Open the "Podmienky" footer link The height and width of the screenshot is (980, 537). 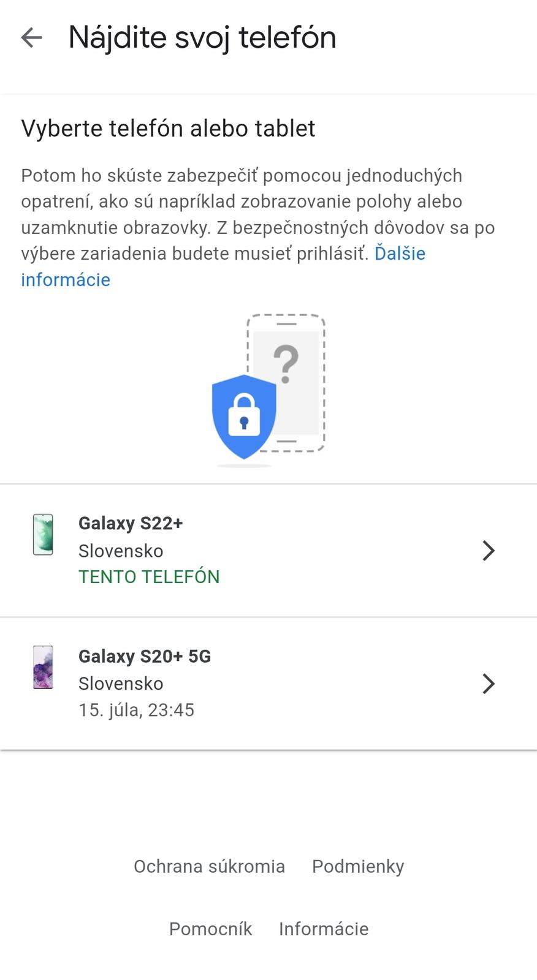[x=358, y=866]
